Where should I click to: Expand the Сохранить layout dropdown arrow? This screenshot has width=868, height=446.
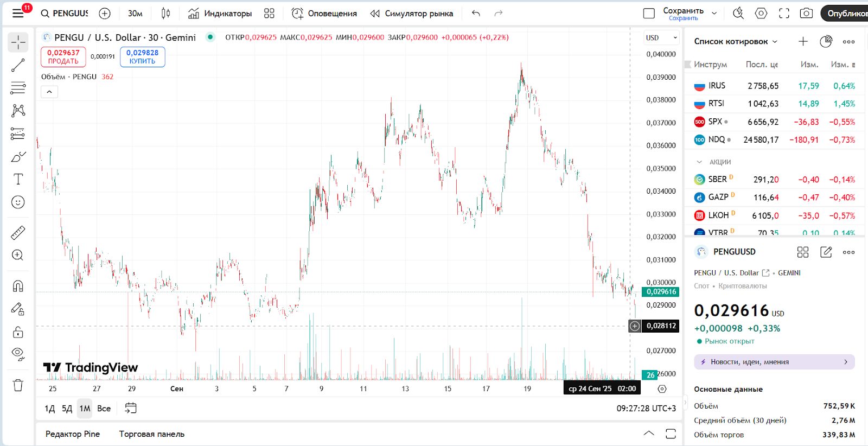pos(714,13)
